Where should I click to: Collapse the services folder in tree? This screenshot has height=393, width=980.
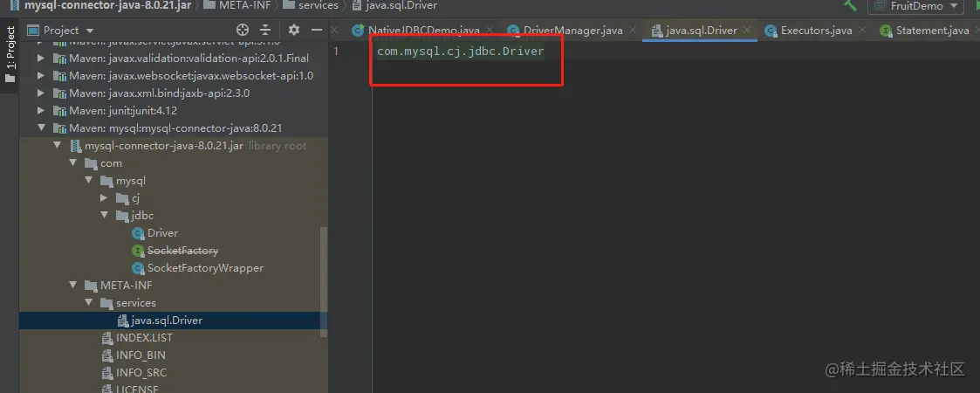(89, 303)
